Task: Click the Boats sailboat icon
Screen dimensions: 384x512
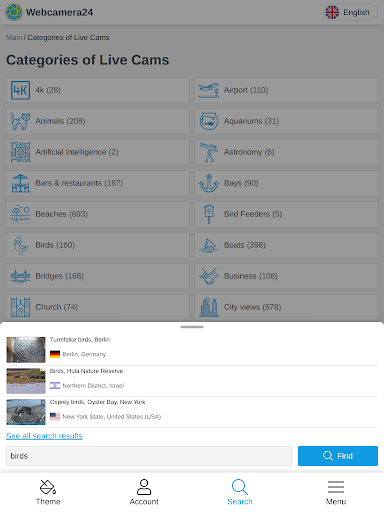Action: point(209,245)
